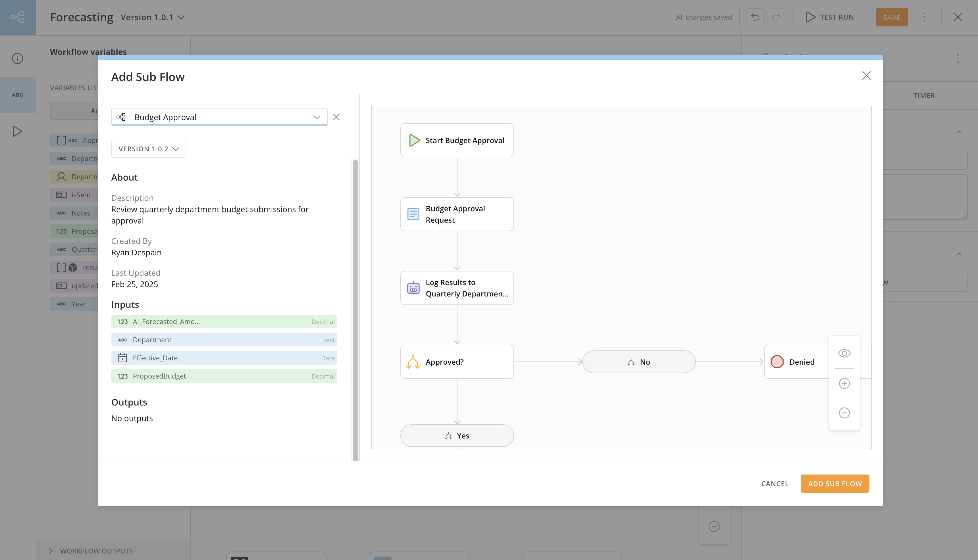Click the Log Results robot icon
This screenshot has height=560, width=978.
(x=413, y=288)
